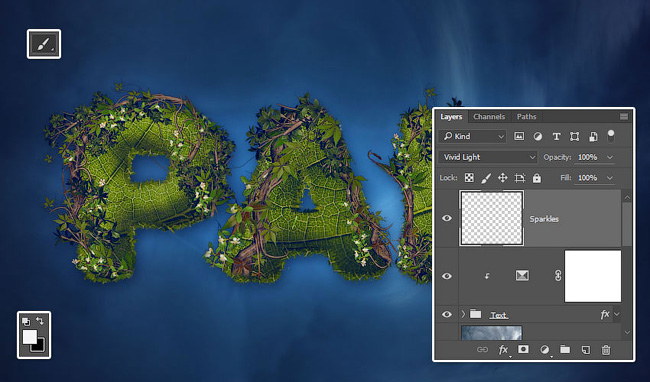The width and height of the screenshot is (650, 382).
Task: Switch to the Paths tab
Action: [526, 117]
